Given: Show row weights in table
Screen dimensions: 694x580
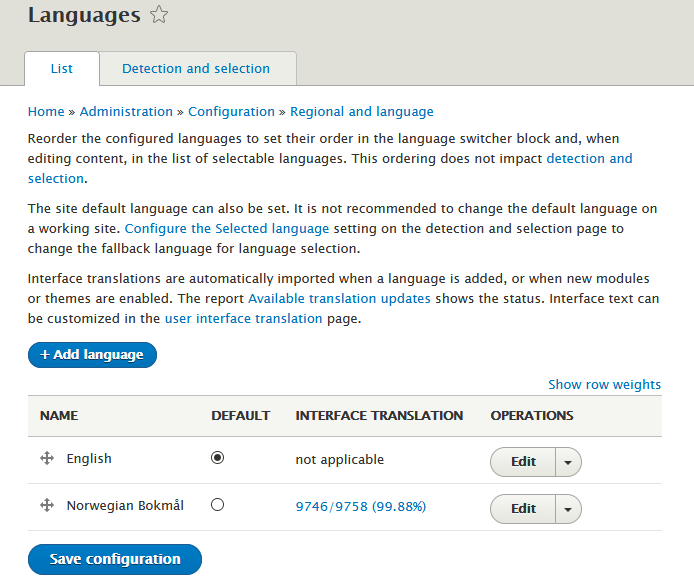Looking at the screenshot, I should tap(605, 384).
